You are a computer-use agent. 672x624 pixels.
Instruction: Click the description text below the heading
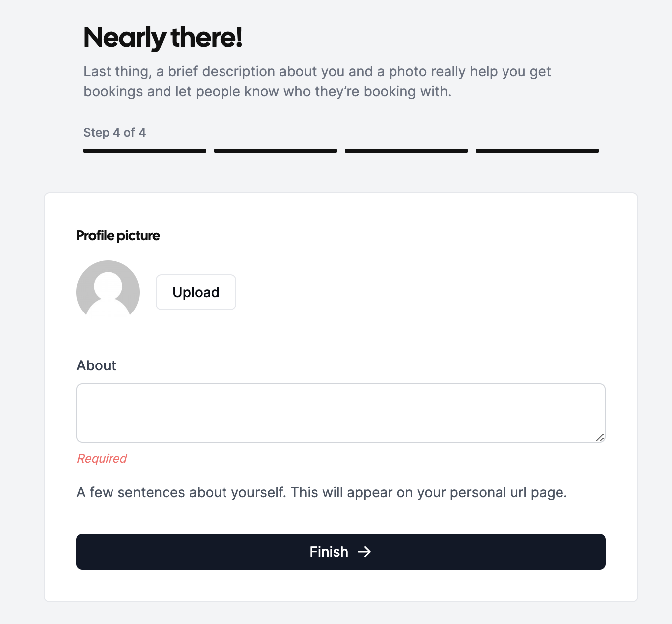click(x=317, y=81)
